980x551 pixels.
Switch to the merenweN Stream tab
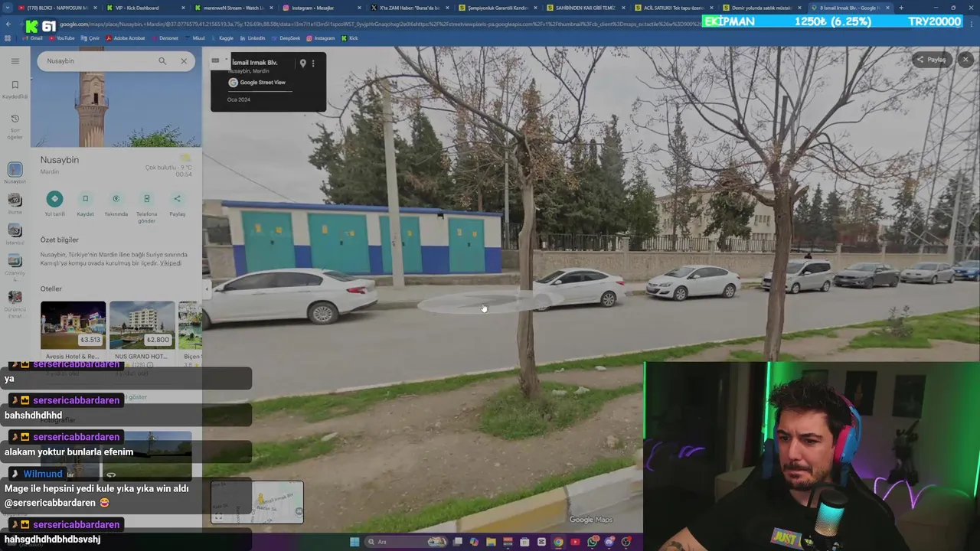(x=234, y=8)
